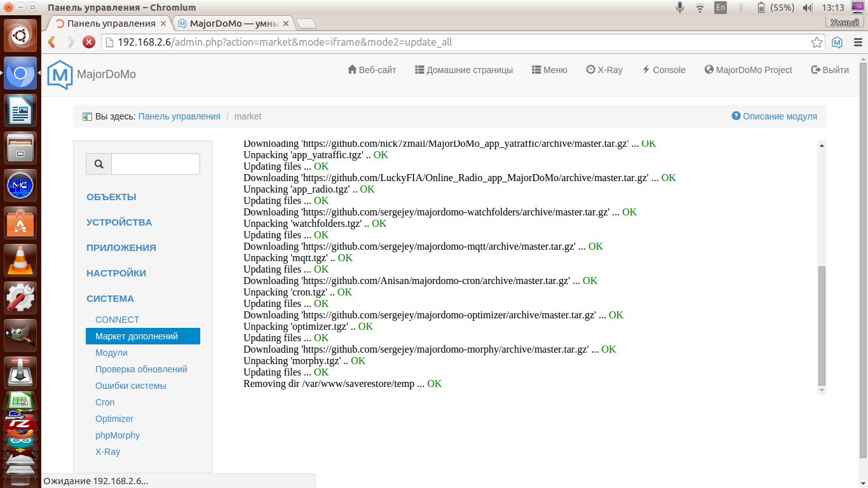Launch LibreOffice Calc from the dock

[x=21, y=402]
